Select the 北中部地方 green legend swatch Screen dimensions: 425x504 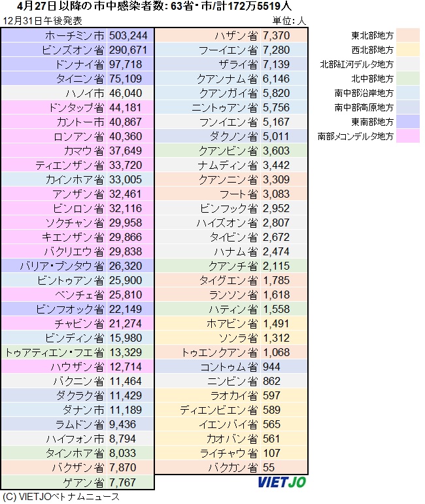pos(408,79)
